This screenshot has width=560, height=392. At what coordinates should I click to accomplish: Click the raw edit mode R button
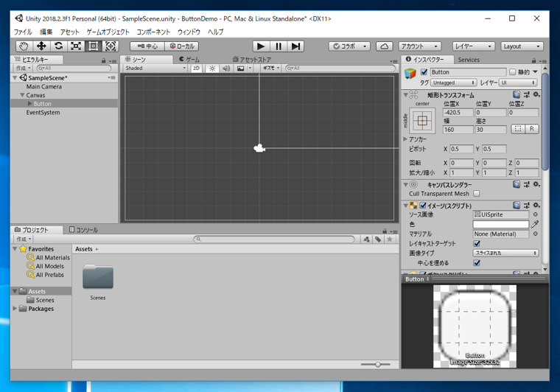click(532, 129)
